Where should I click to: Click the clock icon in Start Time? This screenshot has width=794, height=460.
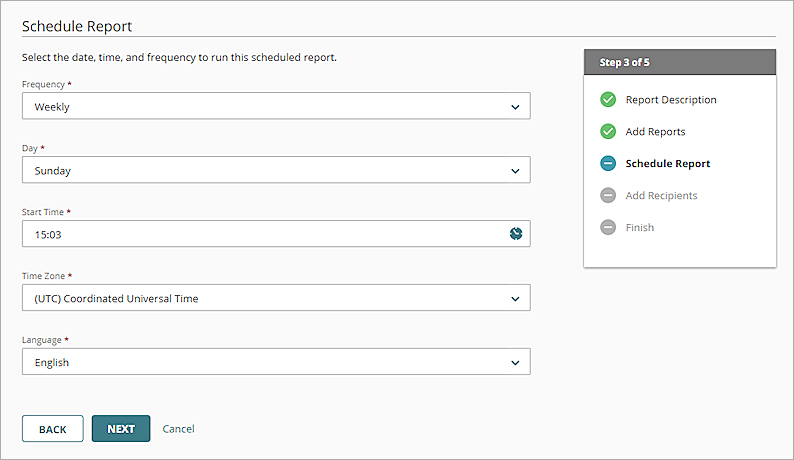click(515, 234)
